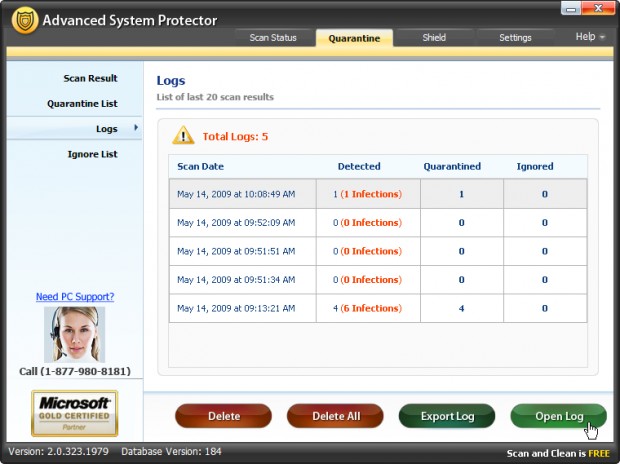Click the warning icon beside Total Logs

(x=183, y=135)
